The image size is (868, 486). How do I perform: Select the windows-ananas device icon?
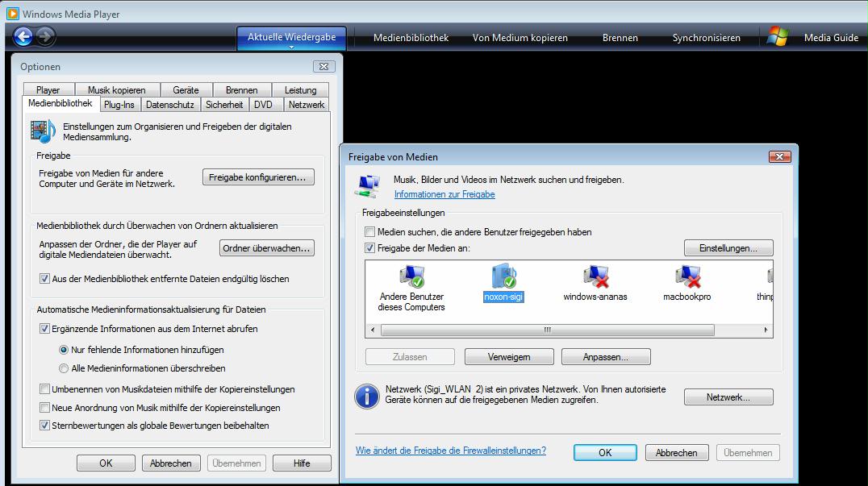tap(595, 276)
